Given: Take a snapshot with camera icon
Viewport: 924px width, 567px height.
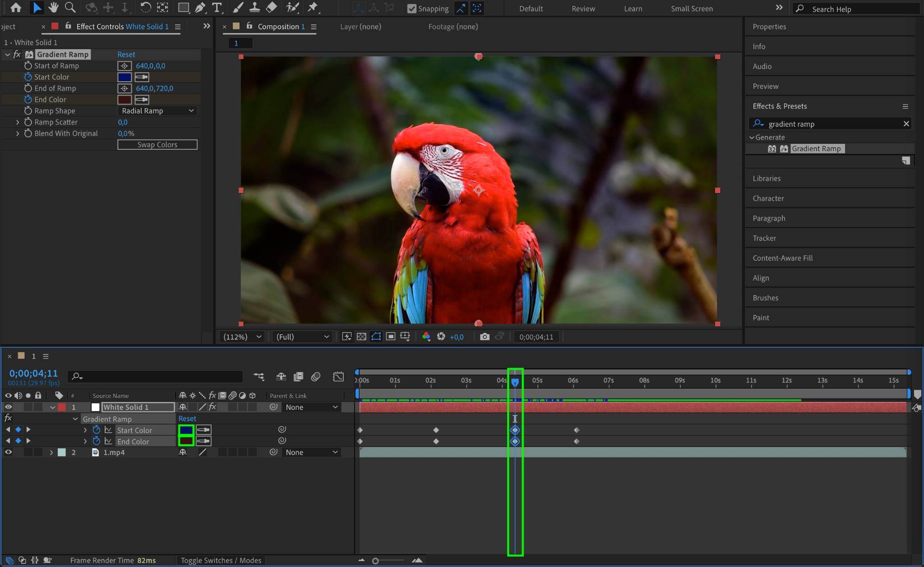Looking at the screenshot, I should (485, 337).
